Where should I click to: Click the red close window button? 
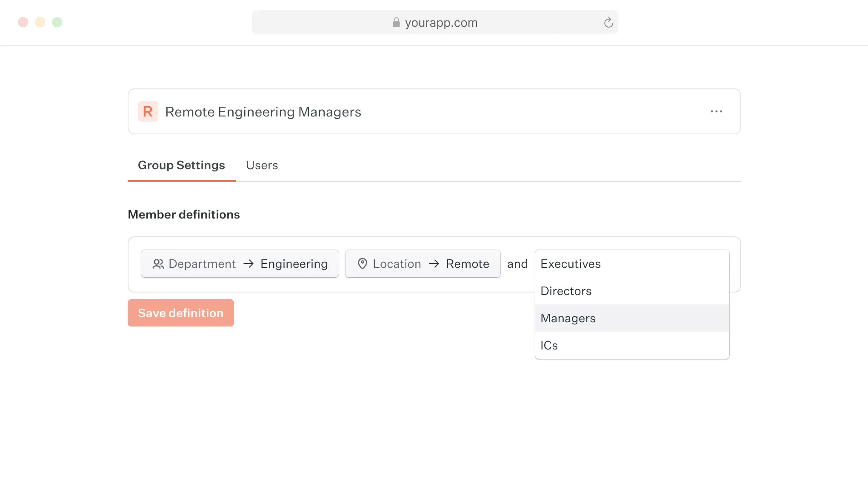click(x=23, y=22)
